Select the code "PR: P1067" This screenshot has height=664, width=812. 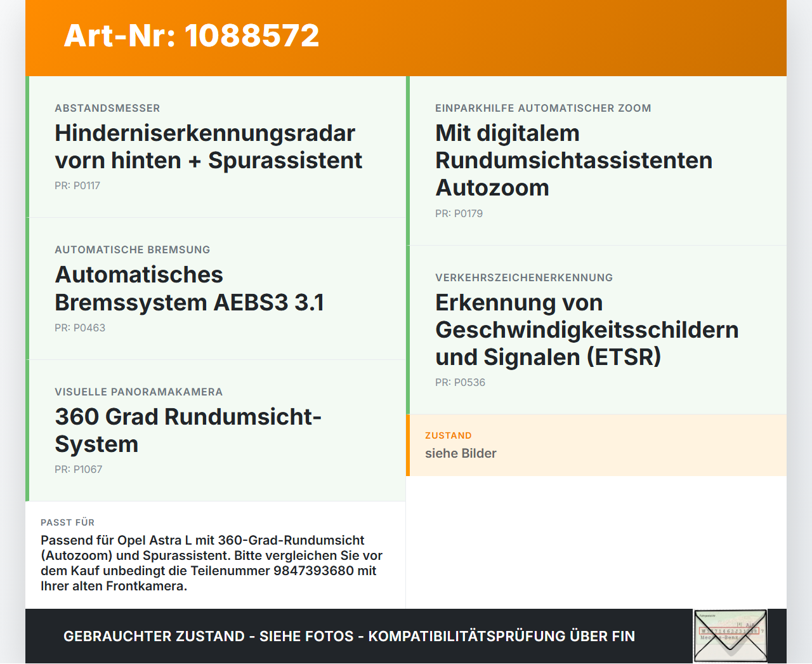79,470
